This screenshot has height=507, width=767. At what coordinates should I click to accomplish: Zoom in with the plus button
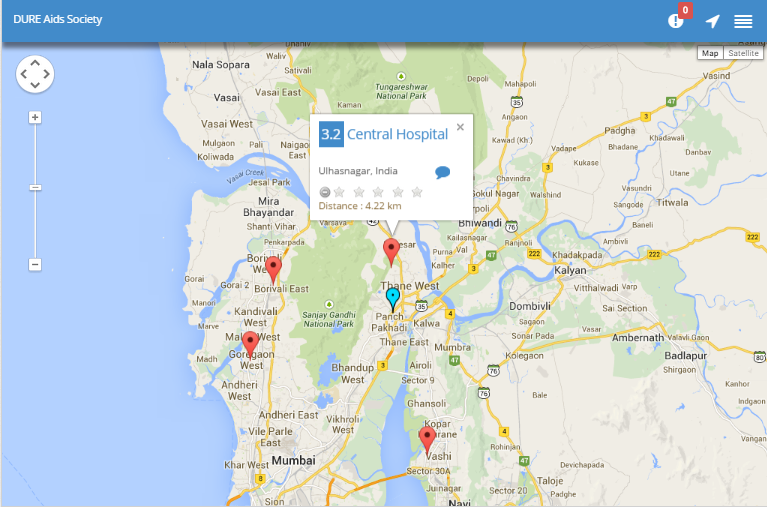point(35,117)
